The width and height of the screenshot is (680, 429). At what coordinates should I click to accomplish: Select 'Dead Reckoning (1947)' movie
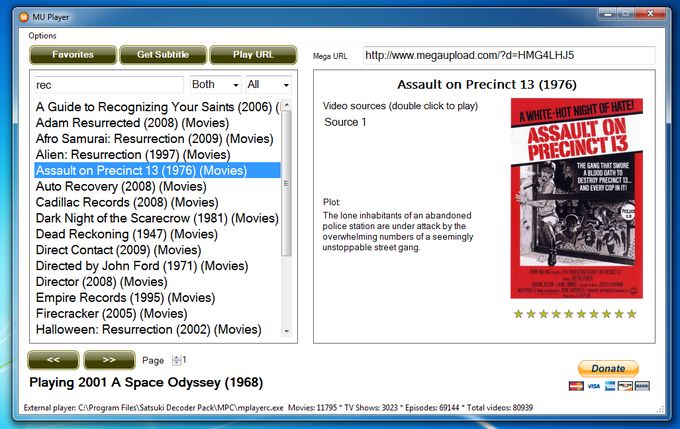[158, 234]
